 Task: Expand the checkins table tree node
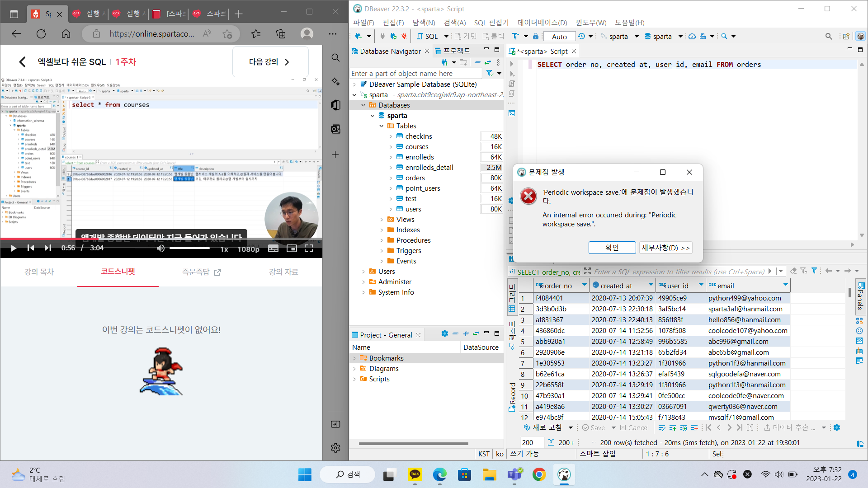[391, 136]
